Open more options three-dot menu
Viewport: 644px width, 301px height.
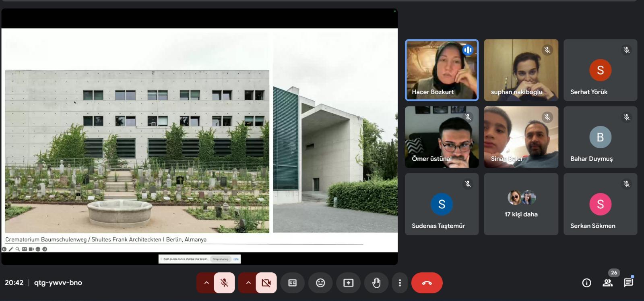pos(400,283)
